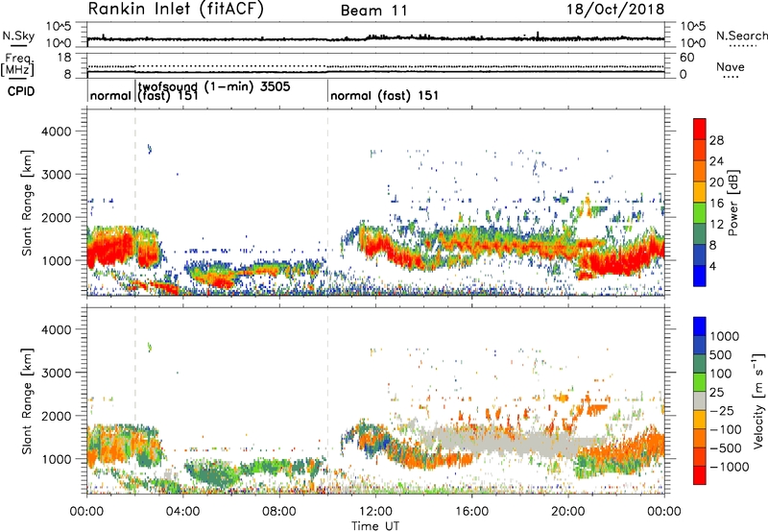This screenshot has width=768, height=532.
Task: Click the '60' tick on the Nave axis
Action: [686, 58]
